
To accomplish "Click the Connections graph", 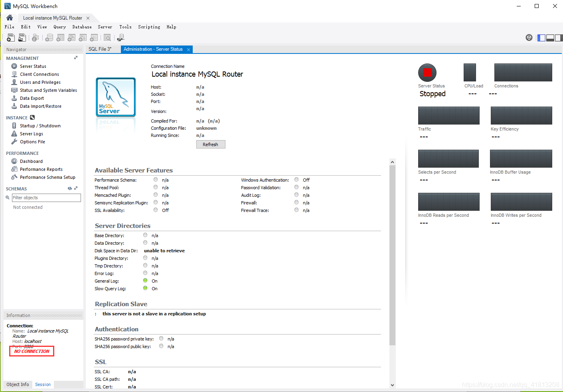I will [523, 73].
